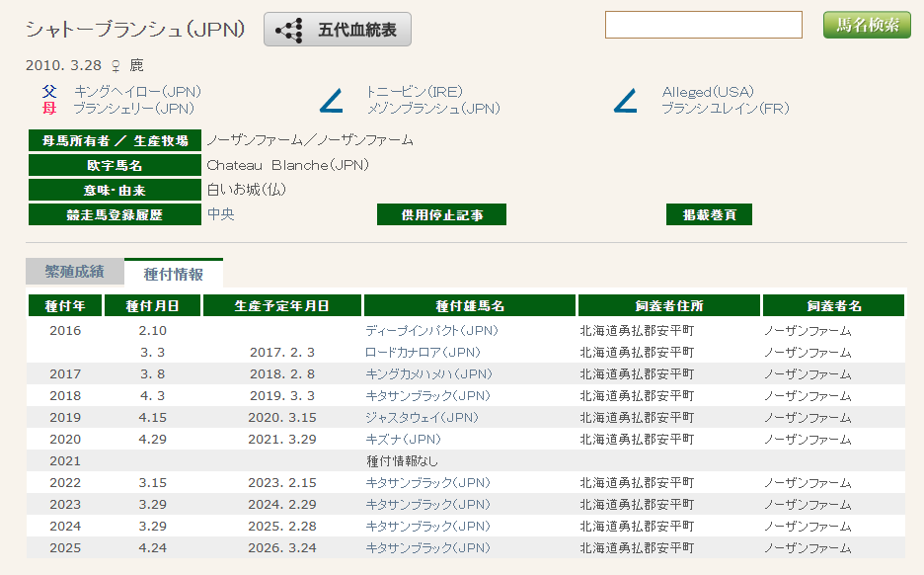Click the Chateau Blanche(JPN) romanized name
924x575 pixels.
coord(288,165)
